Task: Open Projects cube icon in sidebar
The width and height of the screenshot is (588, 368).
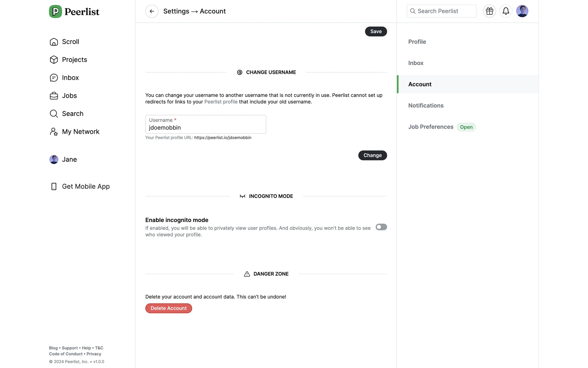Action: pos(54,60)
